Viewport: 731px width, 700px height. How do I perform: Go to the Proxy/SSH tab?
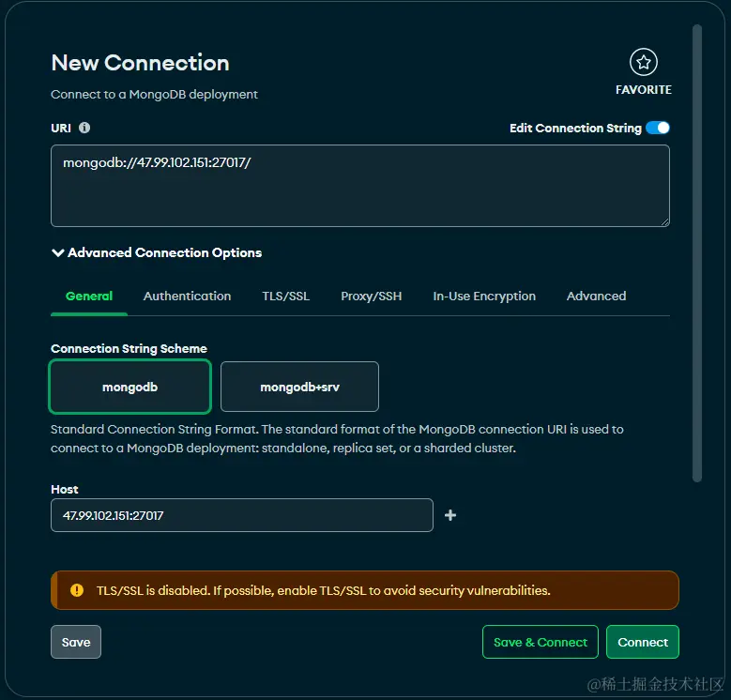(371, 297)
